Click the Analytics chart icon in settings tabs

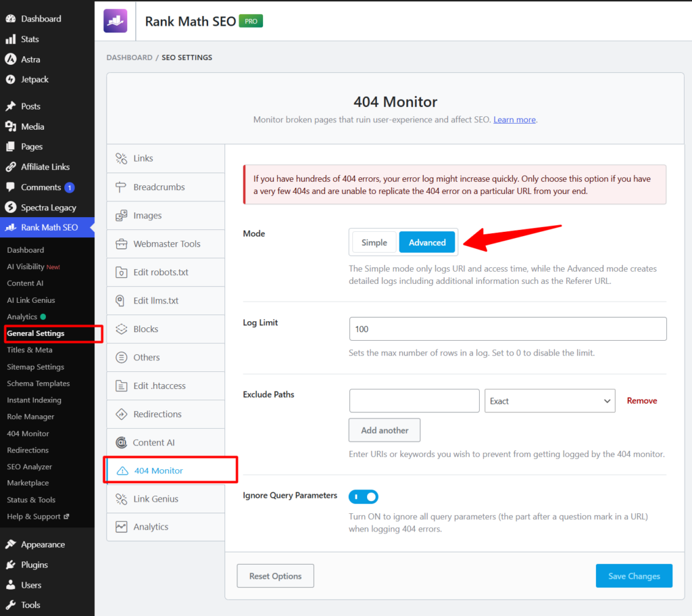pos(121,527)
